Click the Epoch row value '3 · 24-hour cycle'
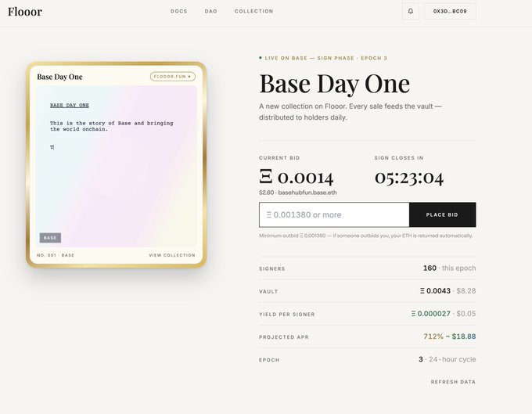 [448, 359]
